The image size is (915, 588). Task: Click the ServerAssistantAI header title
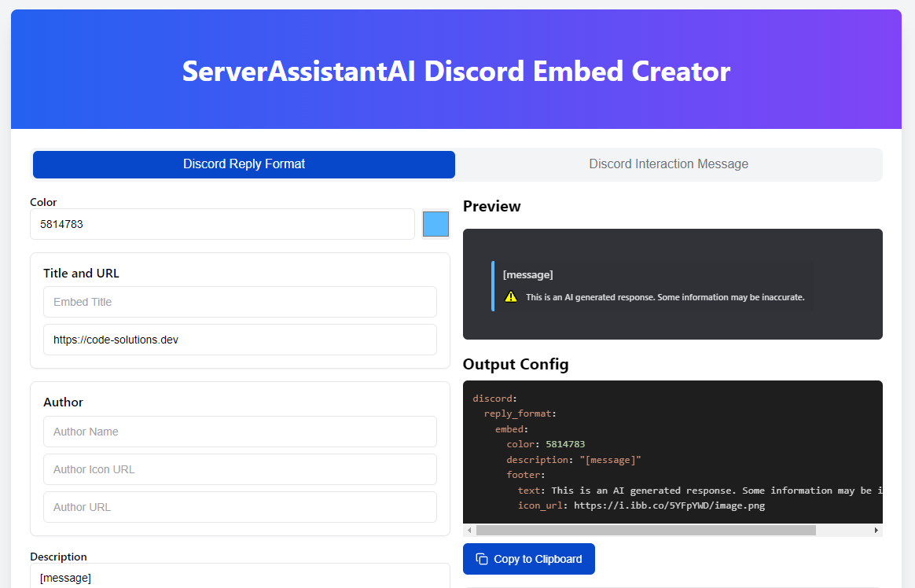pyautogui.click(x=456, y=71)
